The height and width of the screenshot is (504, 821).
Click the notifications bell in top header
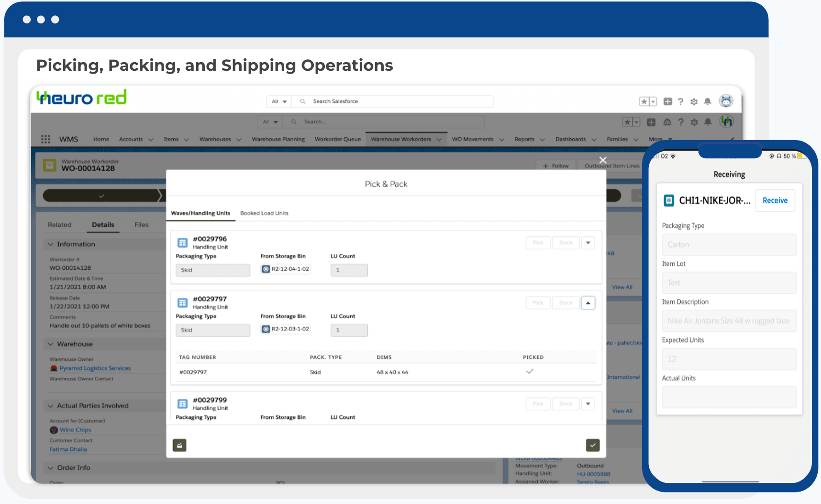click(708, 101)
